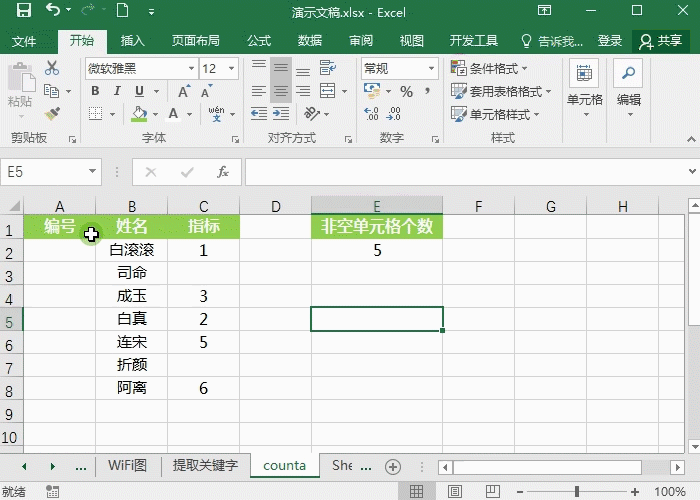Align text right
Screen dimensions: 700x500
[x=303, y=91]
